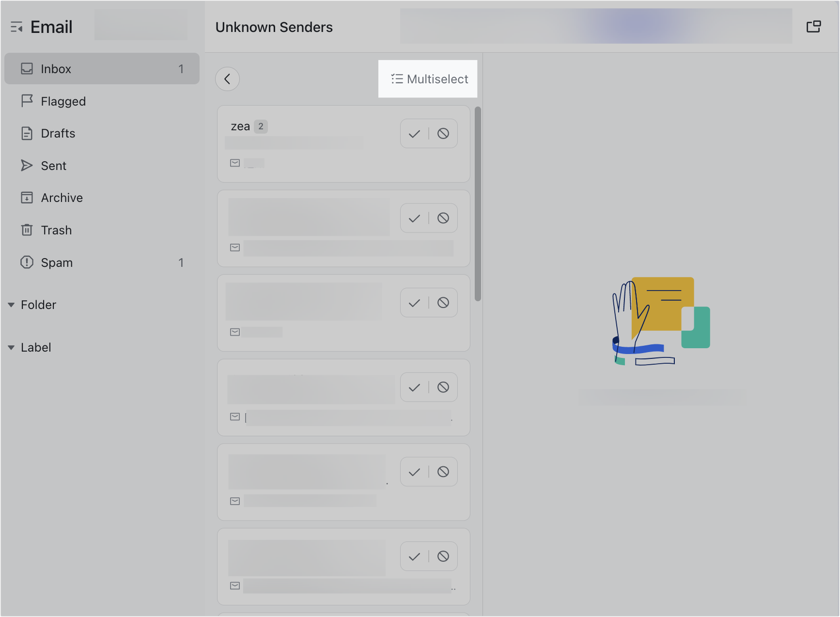Click the Email app title
This screenshot has height=617, width=840.
[x=51, y=27]
